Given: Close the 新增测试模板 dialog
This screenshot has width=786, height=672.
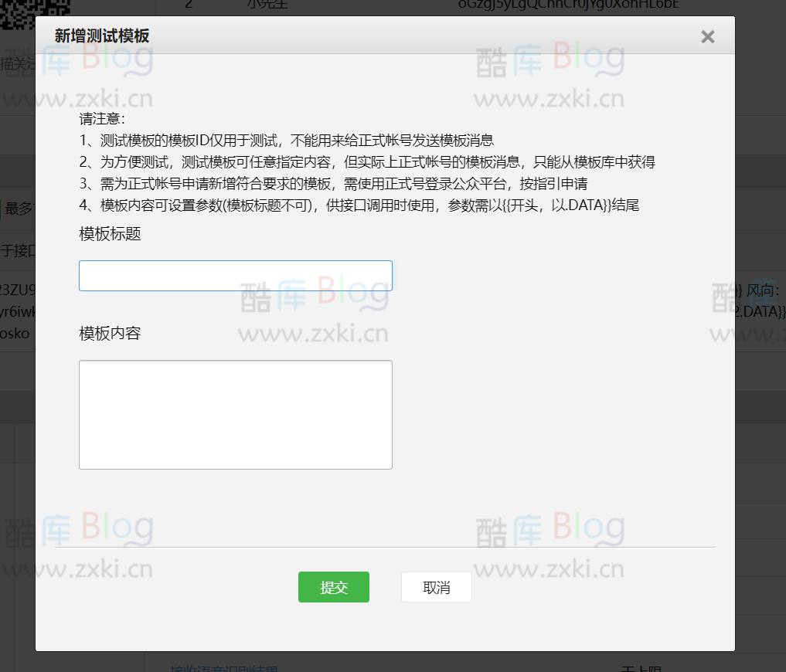Looking at the screenshot, I should pyautogui.click(x=707, y=36).
